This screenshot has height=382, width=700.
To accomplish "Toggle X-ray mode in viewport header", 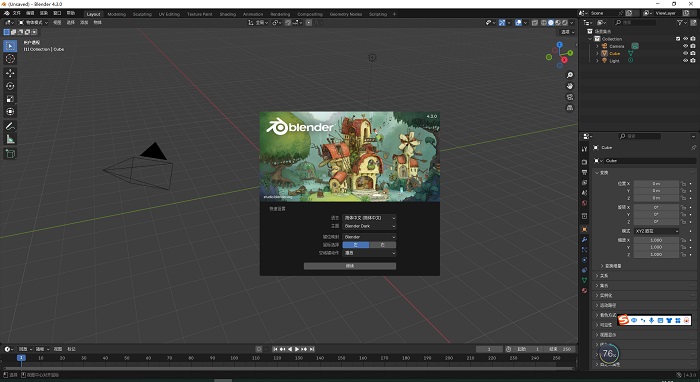I will (535, 22).
